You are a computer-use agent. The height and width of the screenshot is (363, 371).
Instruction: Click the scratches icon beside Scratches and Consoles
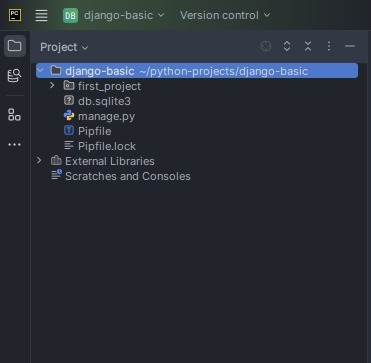point(56,175)
